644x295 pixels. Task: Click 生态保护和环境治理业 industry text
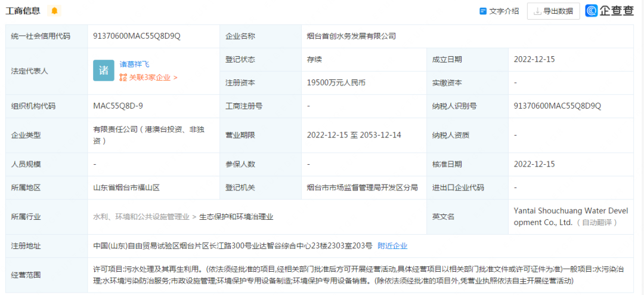click(236, 217)
